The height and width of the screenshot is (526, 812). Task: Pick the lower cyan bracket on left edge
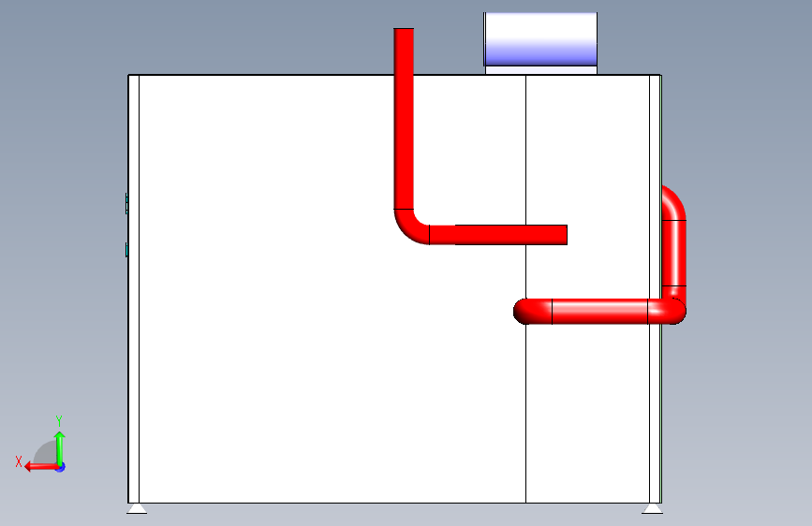[x=126, y=250]
